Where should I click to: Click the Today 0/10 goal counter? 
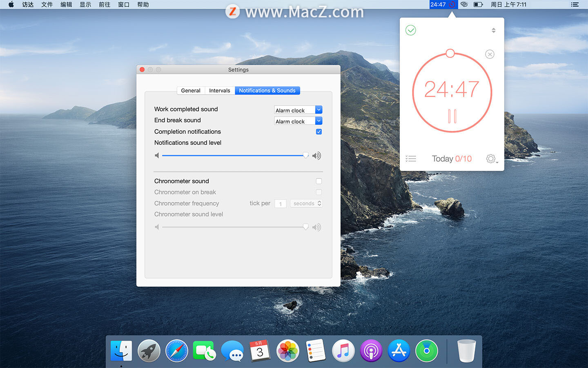(452, 159)
